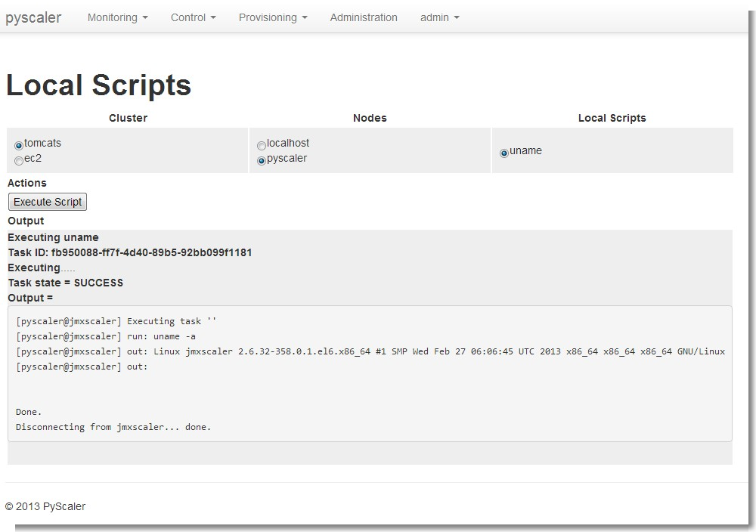The width and height of the screenshot is (756, 532).
Task: Click the Cluster column header
Action: [128, 118]
